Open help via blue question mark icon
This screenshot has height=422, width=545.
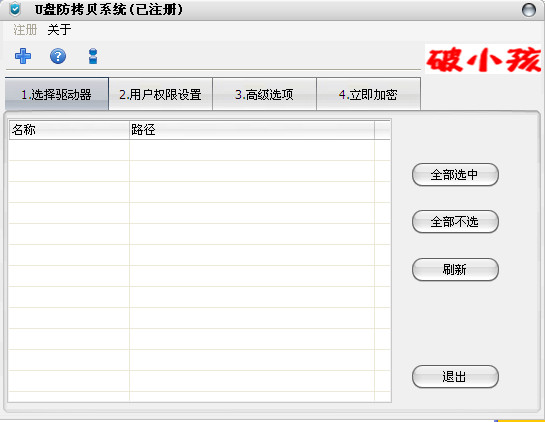(x=58, y=56)
